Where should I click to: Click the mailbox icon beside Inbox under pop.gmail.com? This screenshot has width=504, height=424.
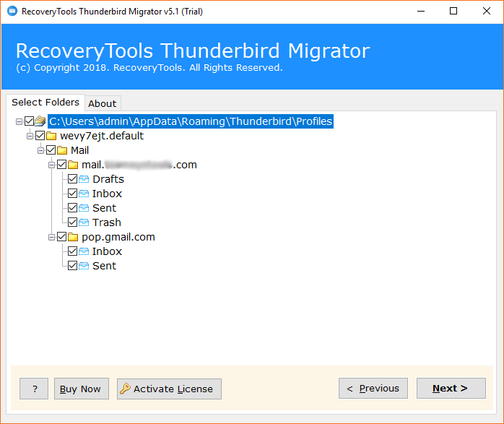pyautogui.click(x=84, y=251)
